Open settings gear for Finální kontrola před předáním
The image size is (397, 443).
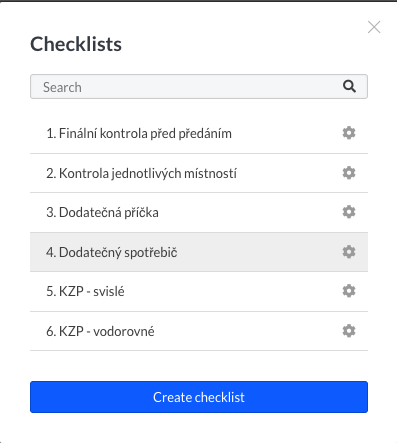(349, 133)
